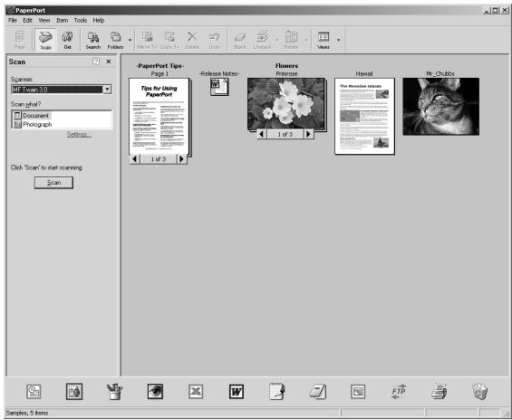
Task: Open the View menu
Action: pyautogui.click(x=44, y=20)
